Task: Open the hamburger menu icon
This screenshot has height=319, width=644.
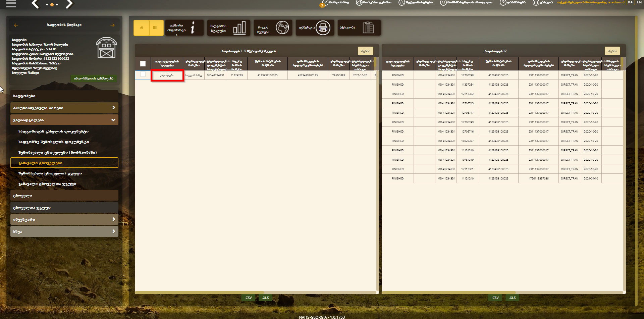Action: (11, 4)
